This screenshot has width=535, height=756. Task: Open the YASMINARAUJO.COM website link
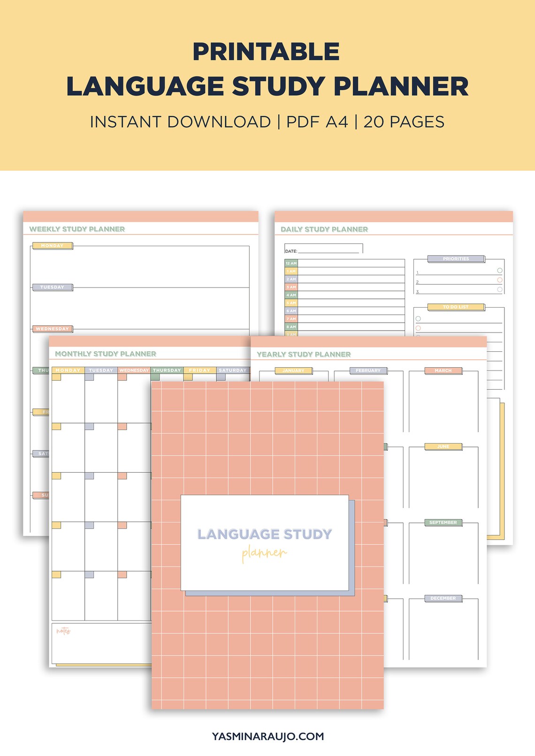click(268, 736)
